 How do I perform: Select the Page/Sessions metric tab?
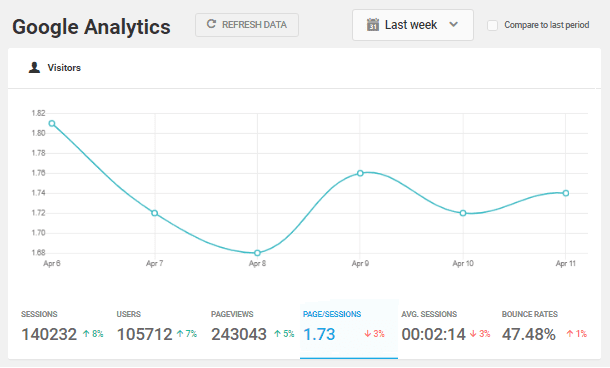pyautogui.click(x=349, y=329)
